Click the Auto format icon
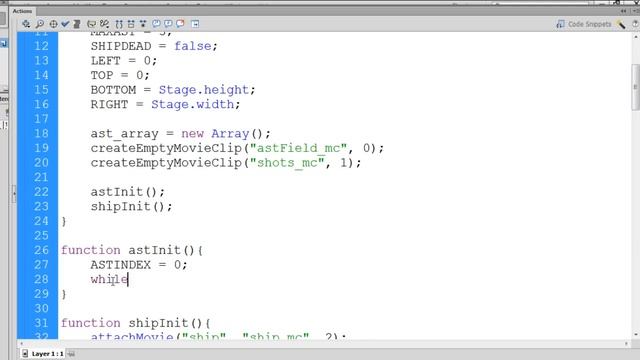 [x=77, y=24]
